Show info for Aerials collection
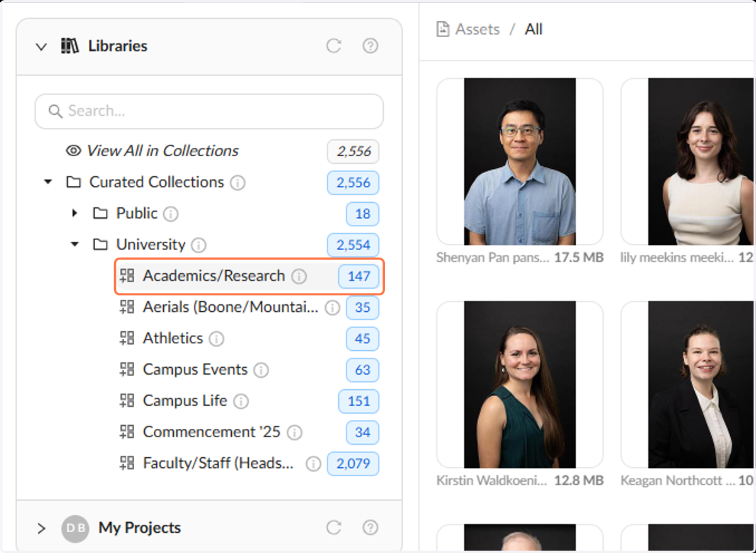Viewport: 756px width, 553px height. (332, 307)
